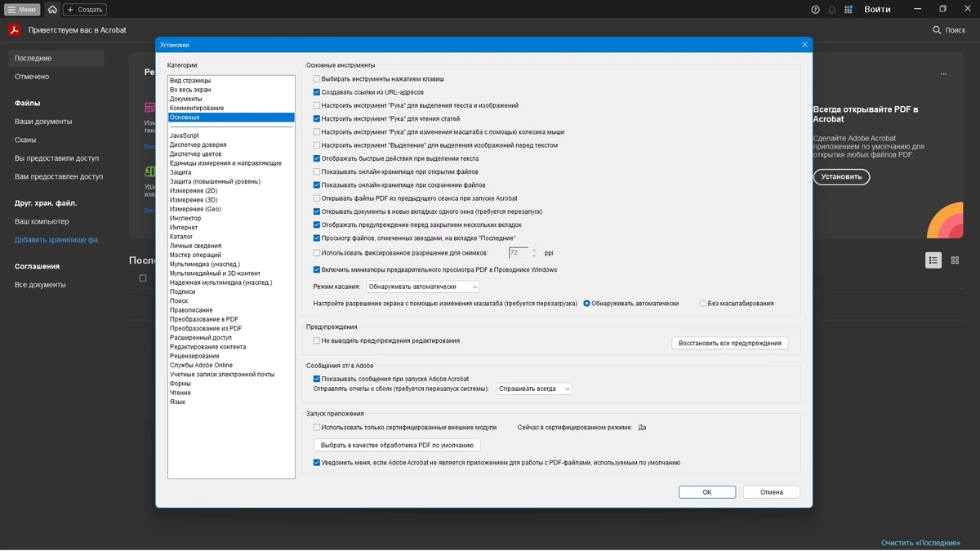Close the Установки dialog
Image resolution: width=980 pixels, height=551 pixels.
(805, 44)
